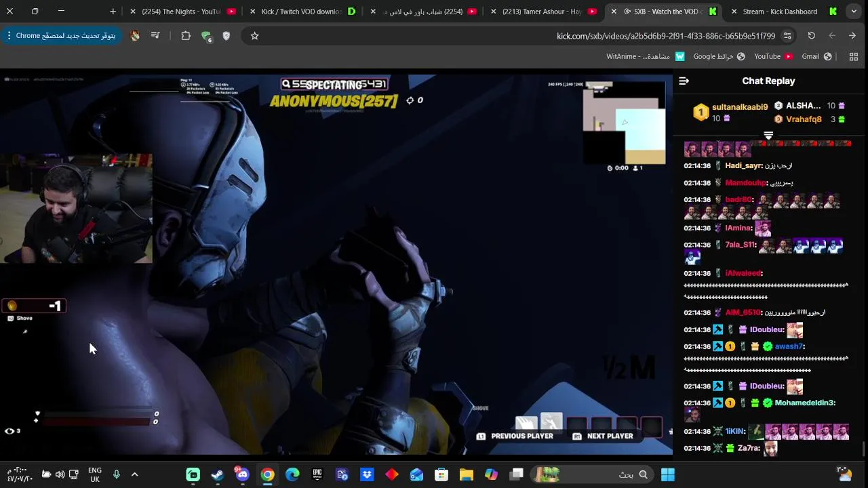The width and height of the screenshot is (868, 488).
Task: Show hidden system tray icons
Action: click(134, 474)
